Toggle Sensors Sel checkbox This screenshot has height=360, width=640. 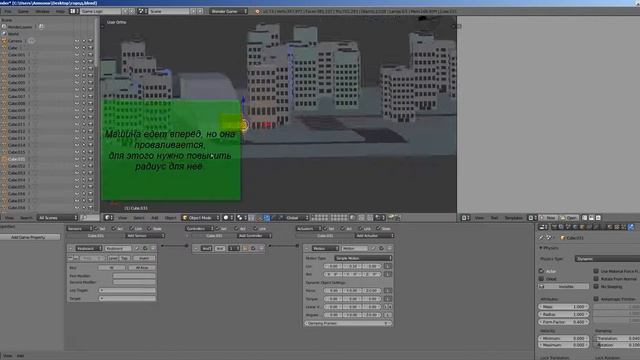(x=96, y=229)
